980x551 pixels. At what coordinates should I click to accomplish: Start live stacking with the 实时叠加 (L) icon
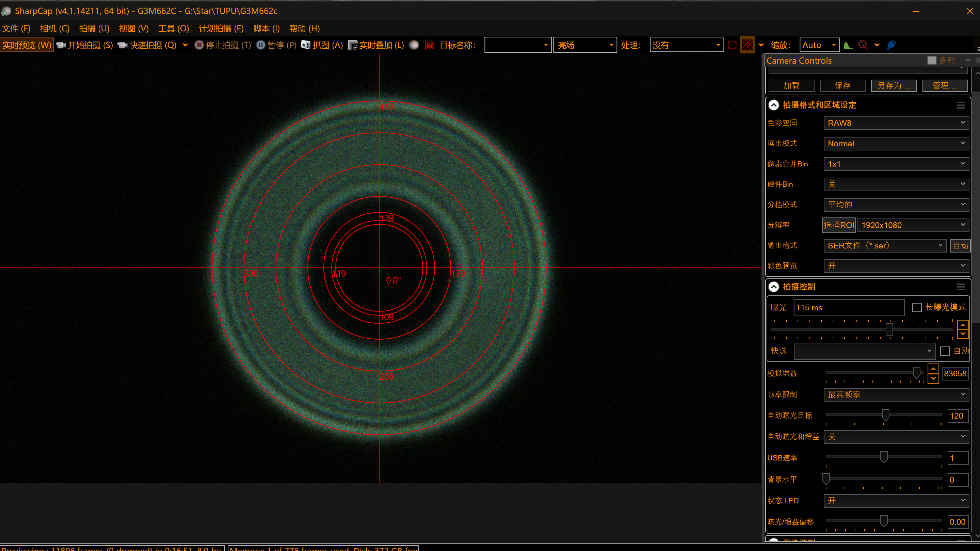[x=353, y=45]
